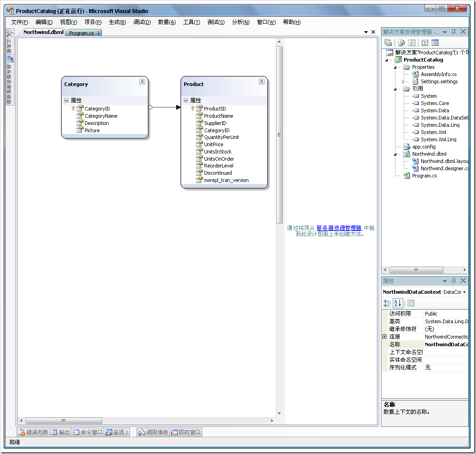
Task: Open the Toolbox side tab icon
Action: [10, 33]
